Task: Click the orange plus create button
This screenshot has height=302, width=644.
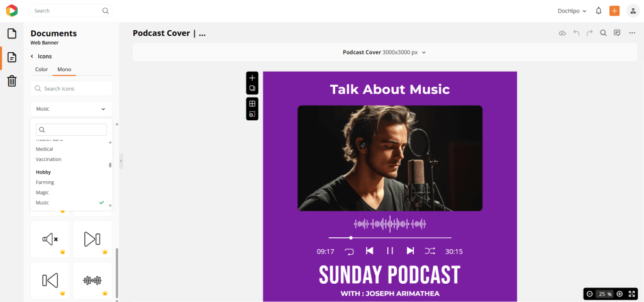Action: pyautogui.click(x=614, y=11)
